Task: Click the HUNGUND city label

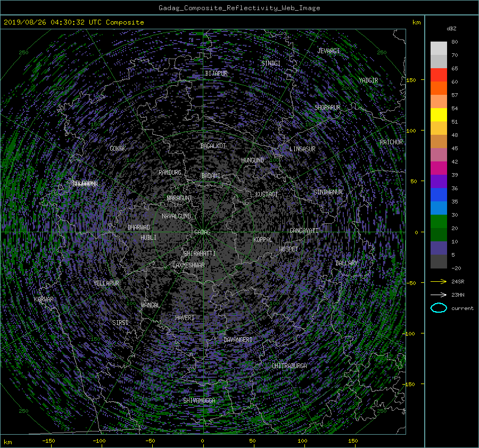Action: [x=252, y=160]
